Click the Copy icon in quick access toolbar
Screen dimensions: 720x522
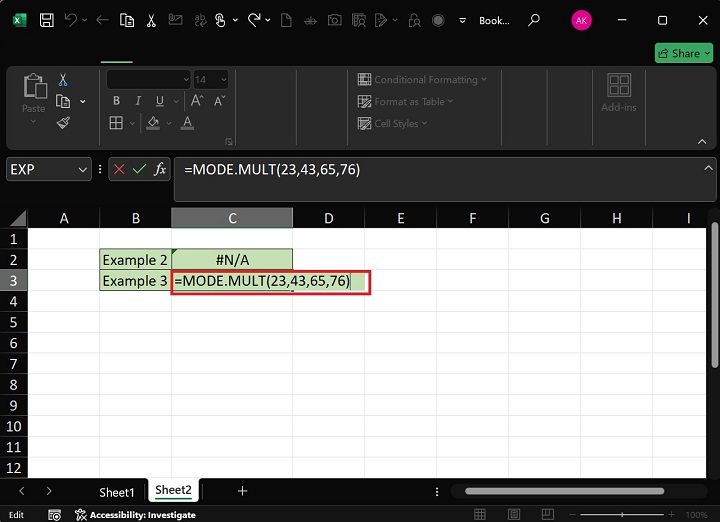(127, 20)
